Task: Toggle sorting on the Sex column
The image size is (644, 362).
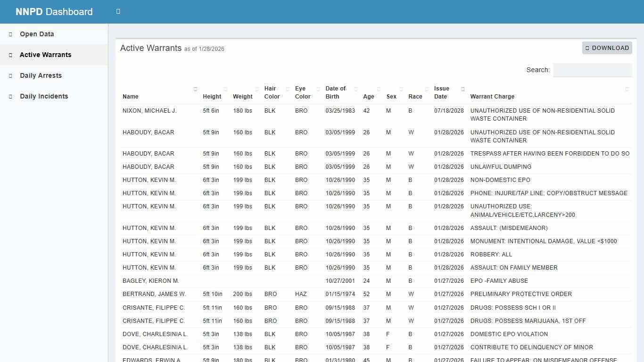Action: pyautogui.click(x=400, y=89)
